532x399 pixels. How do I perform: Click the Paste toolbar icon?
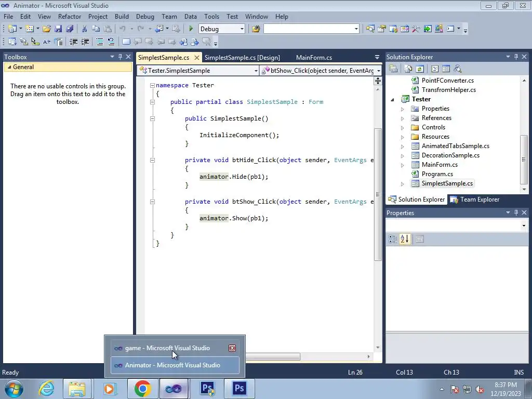pos(108,29)
